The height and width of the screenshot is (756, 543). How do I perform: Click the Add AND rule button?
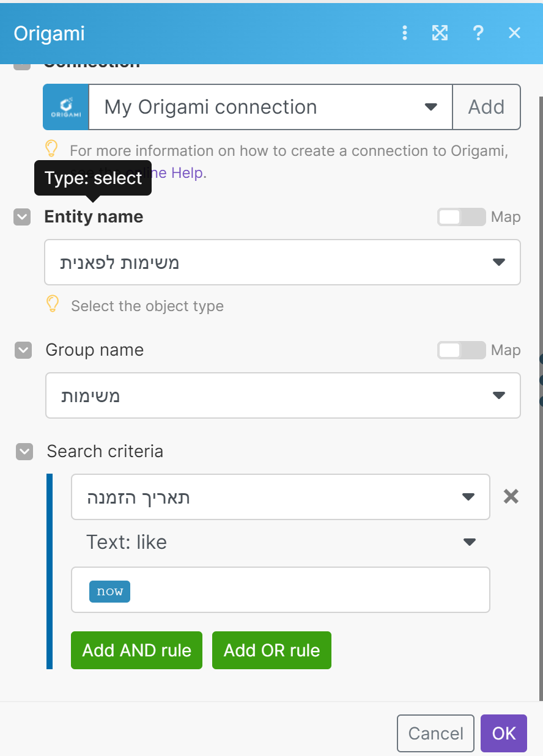(x=136, y=650)
